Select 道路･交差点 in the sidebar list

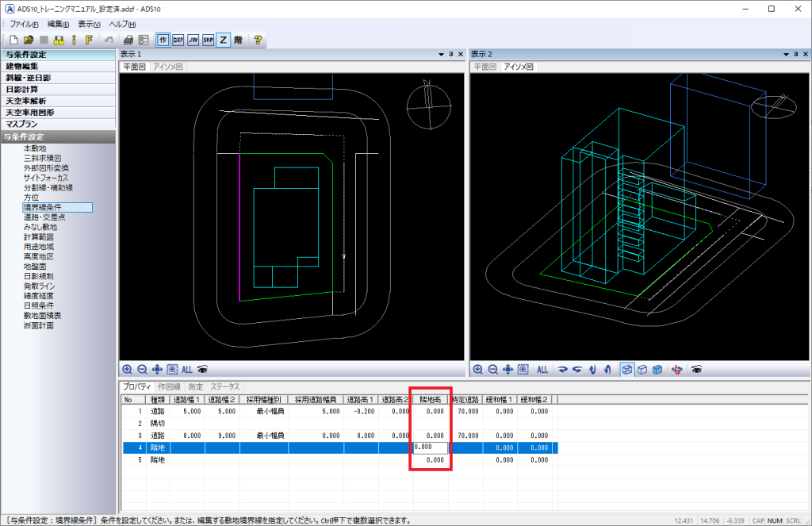coord(44,217)
